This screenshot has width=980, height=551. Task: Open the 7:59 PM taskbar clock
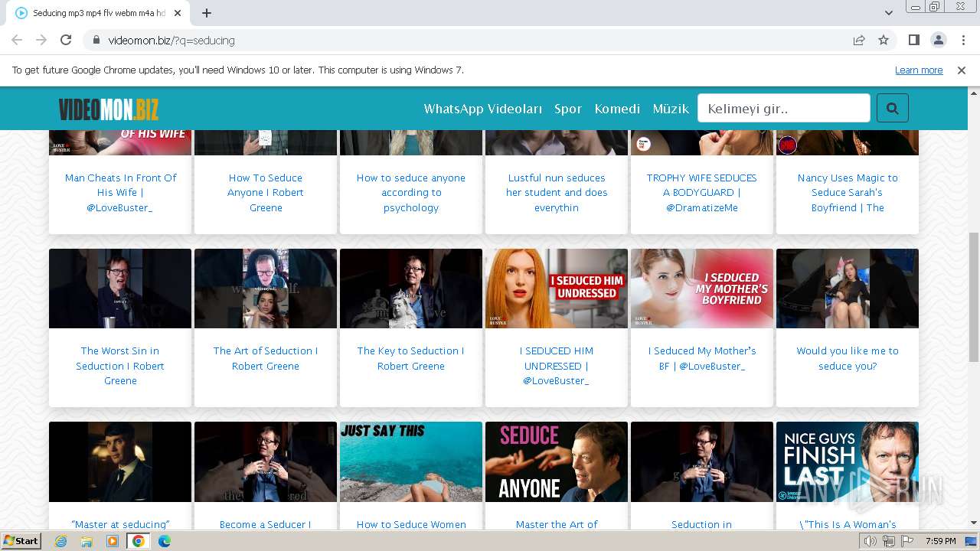click(941, 541)
